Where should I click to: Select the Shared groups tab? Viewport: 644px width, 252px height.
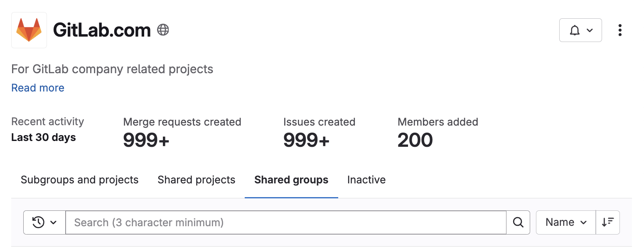click(291, 180)
